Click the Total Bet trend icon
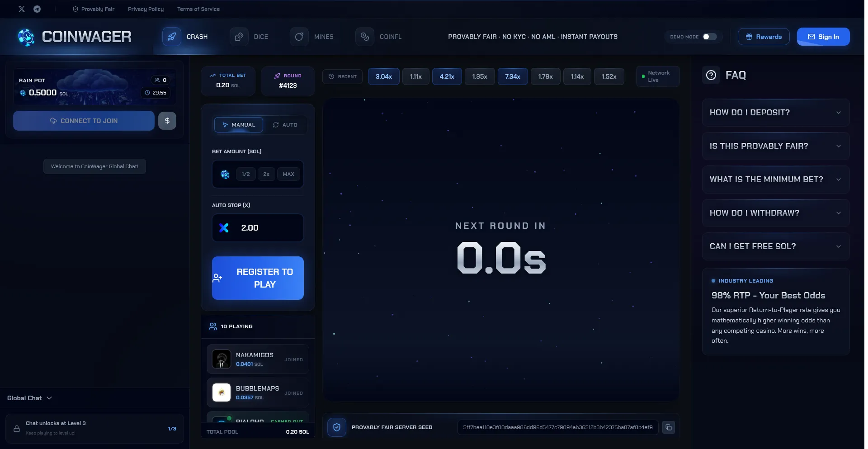Viewport: 868px width, 449px height. [x=212, y=76]
